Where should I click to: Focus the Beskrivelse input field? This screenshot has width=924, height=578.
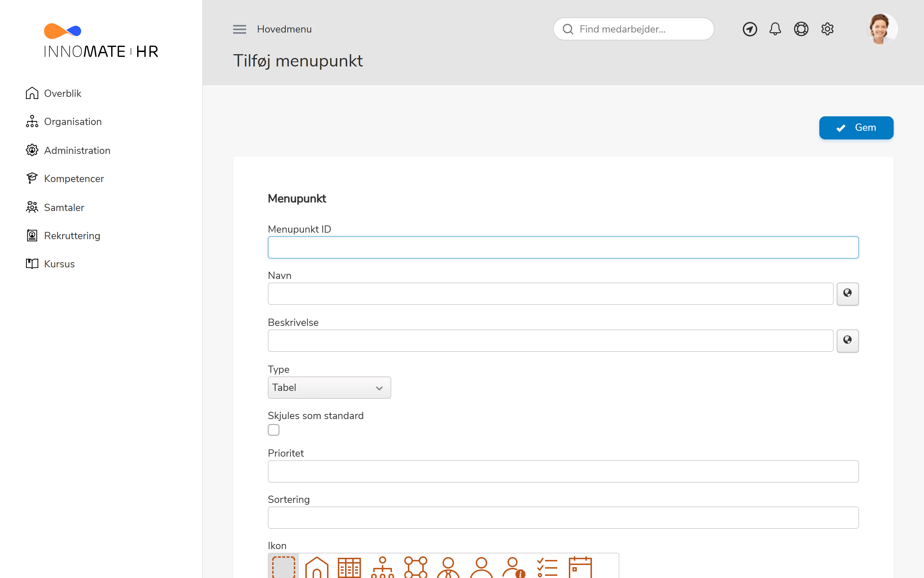[550, 341]
